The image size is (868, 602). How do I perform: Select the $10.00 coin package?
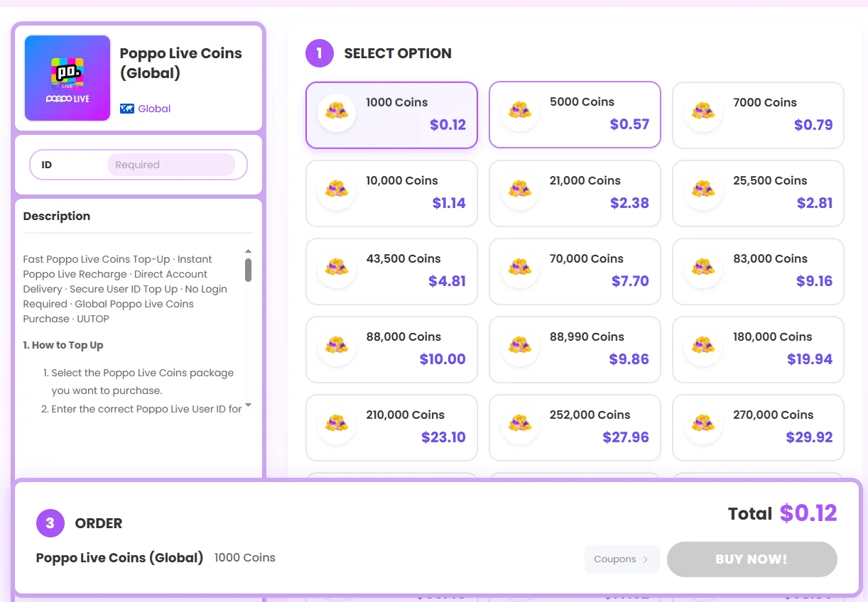(x=391, y=349)
